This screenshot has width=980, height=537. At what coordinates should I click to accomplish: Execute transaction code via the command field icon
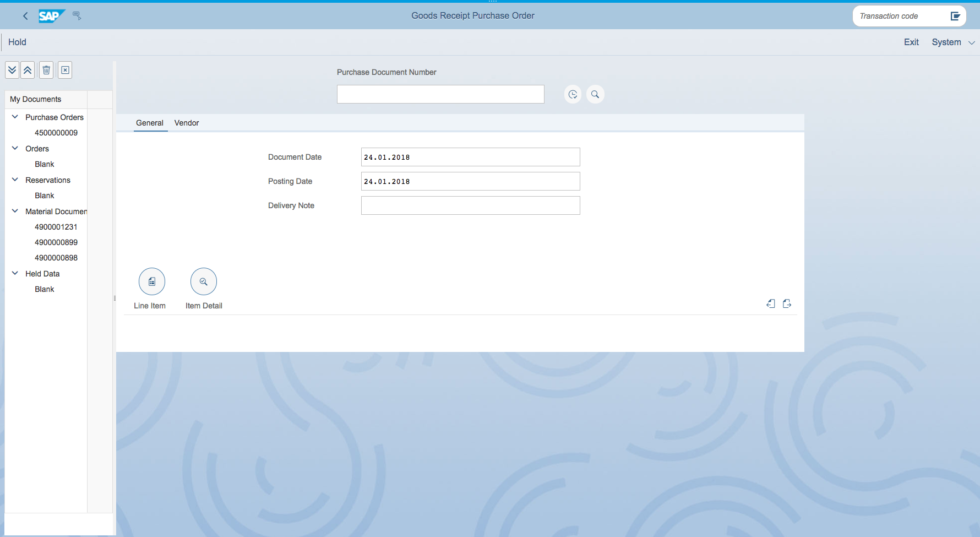point(955,16)
